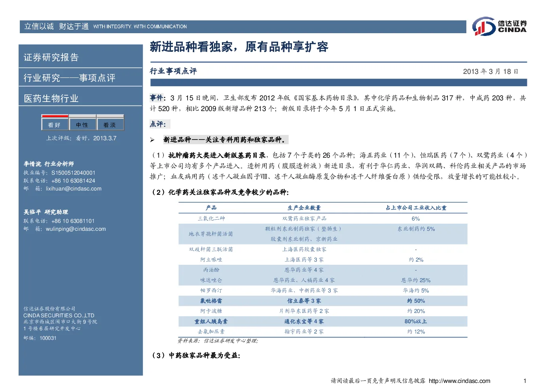Click table cell 翰宇药业等 2 家

coord(304,332)
